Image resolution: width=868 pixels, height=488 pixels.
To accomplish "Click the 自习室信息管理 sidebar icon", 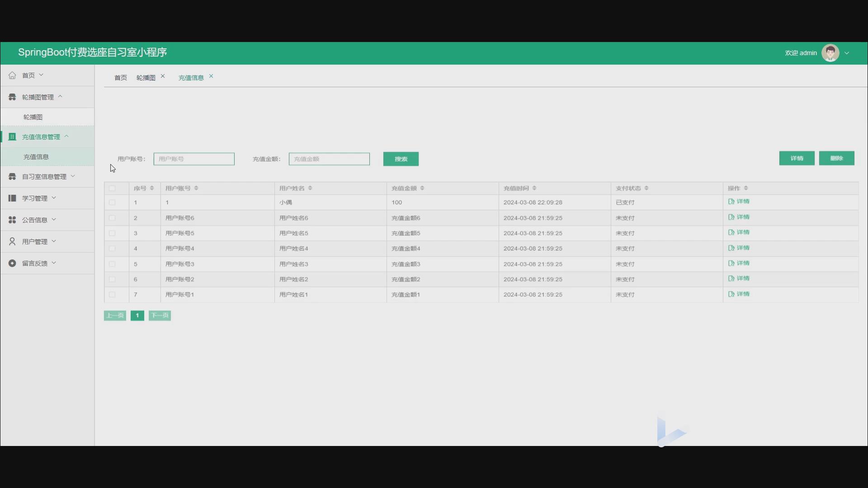I will 12,177.
